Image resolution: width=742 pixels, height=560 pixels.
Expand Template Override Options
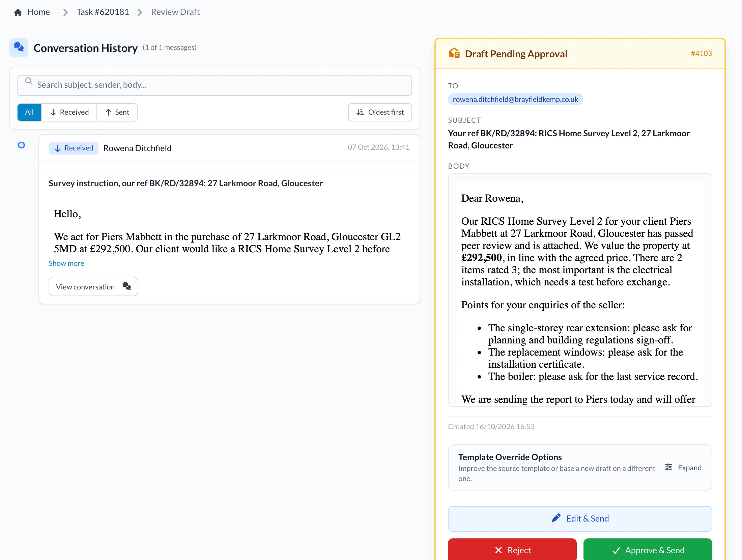(683, 468)
